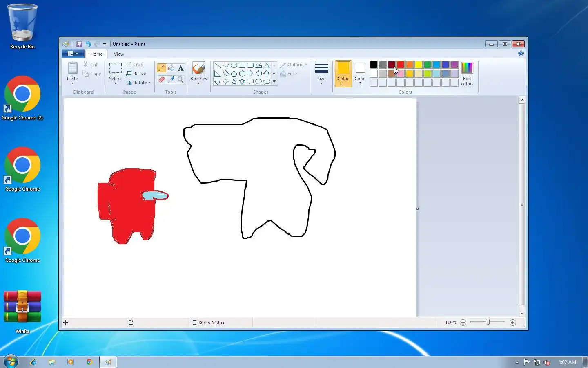The height and width of the screenshot is (368, 588).
Task: Click the Save icon in title bar
Action: pos(79,44)
